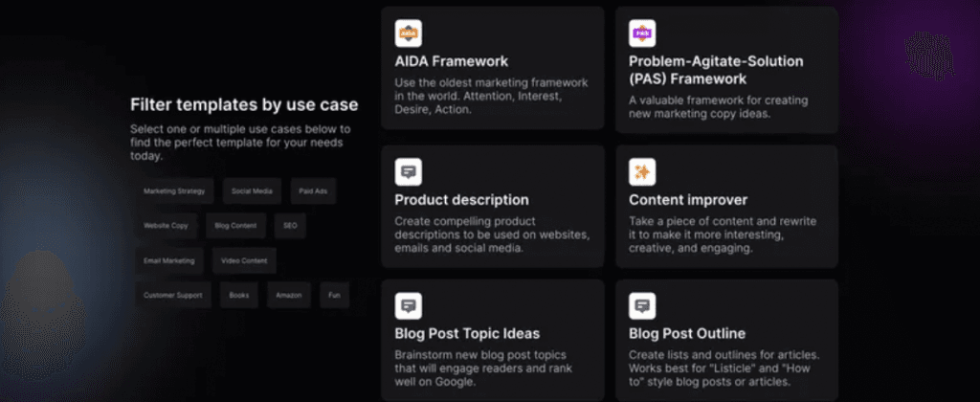Viewport: 980px width, 402px height.
Task: Click the Content improver sparkle icon
Action: click(x=642, y=172)
